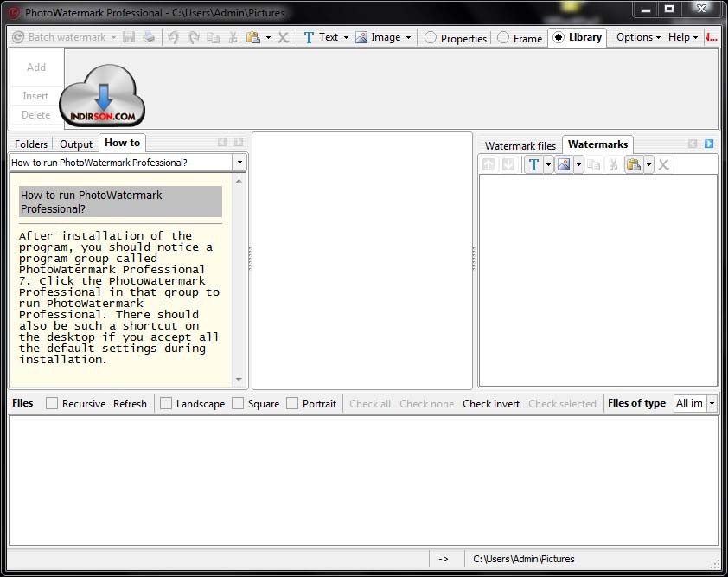Check the Square filter checkbox
This screenshot has height=577, width=728.
click(x=238, y=403)
